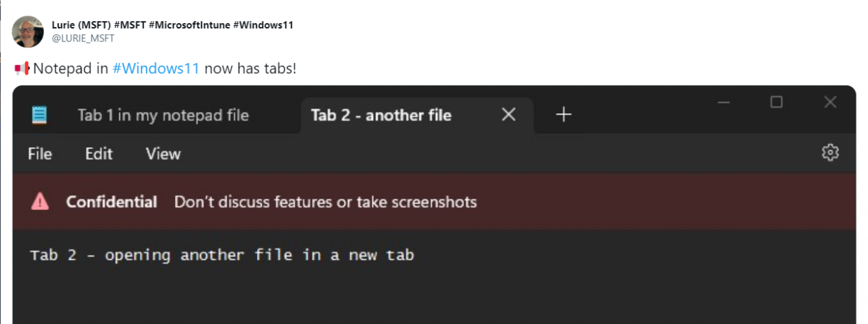Close the Notepad window
Screen dimensions: 868x324
pyautogui.click(x=830, y=102)
